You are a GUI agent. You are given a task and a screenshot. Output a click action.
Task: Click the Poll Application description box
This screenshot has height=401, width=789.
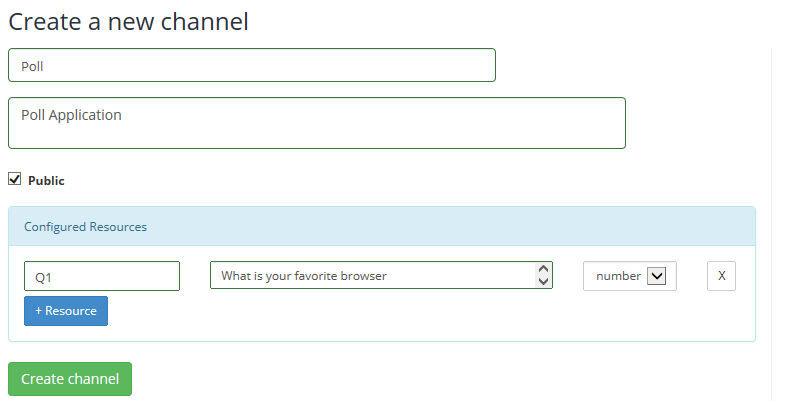pyautogui.click(x=316, y=123)
